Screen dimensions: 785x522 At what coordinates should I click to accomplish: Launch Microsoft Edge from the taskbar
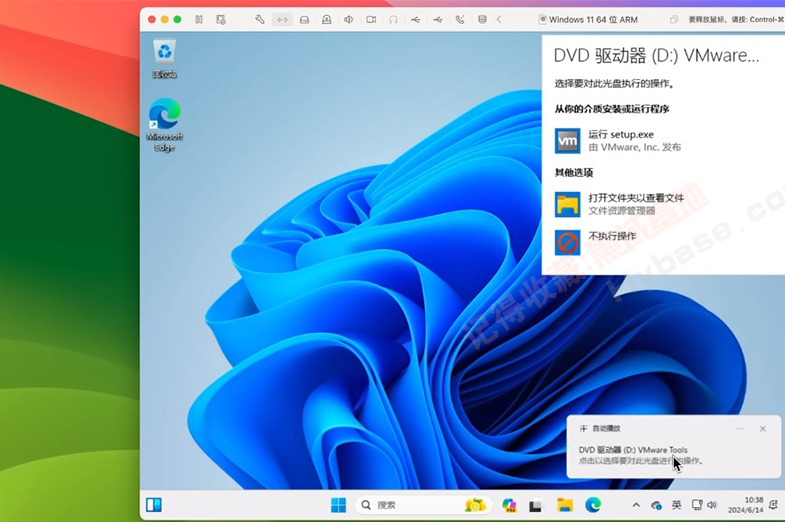(593, 505)
